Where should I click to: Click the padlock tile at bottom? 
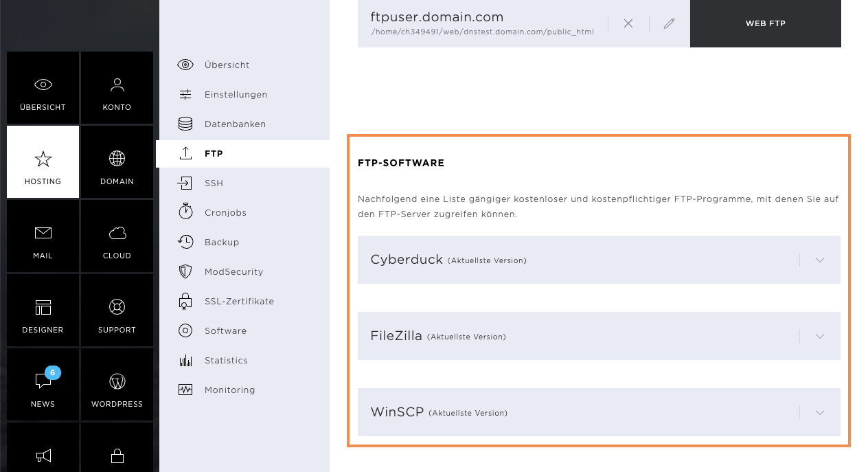pyautogui.click(x=117, y=447)
